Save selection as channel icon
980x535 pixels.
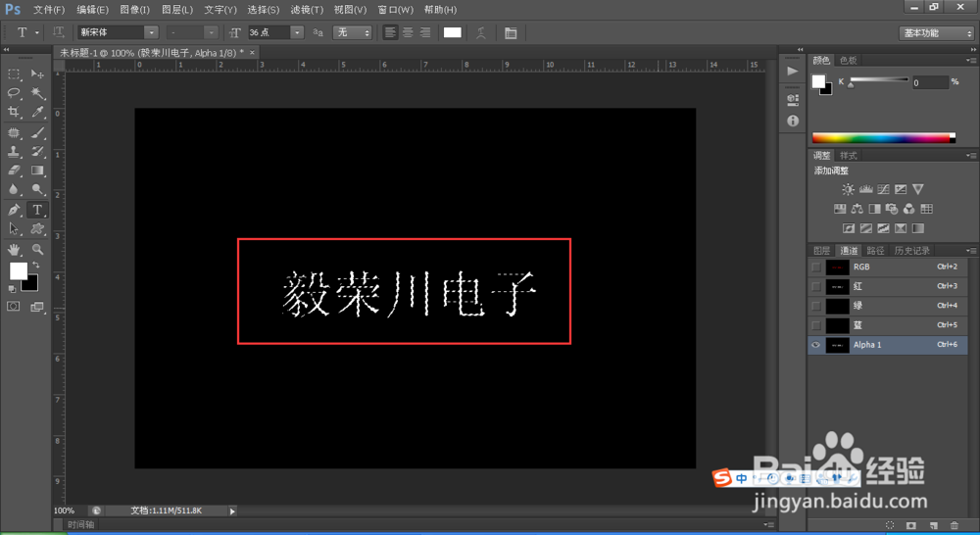tap(911, 525)
